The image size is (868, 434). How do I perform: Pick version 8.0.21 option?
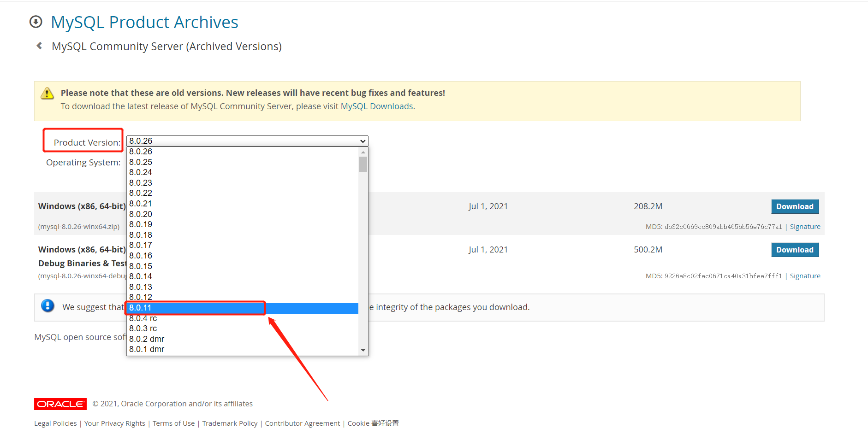[243, 204]
